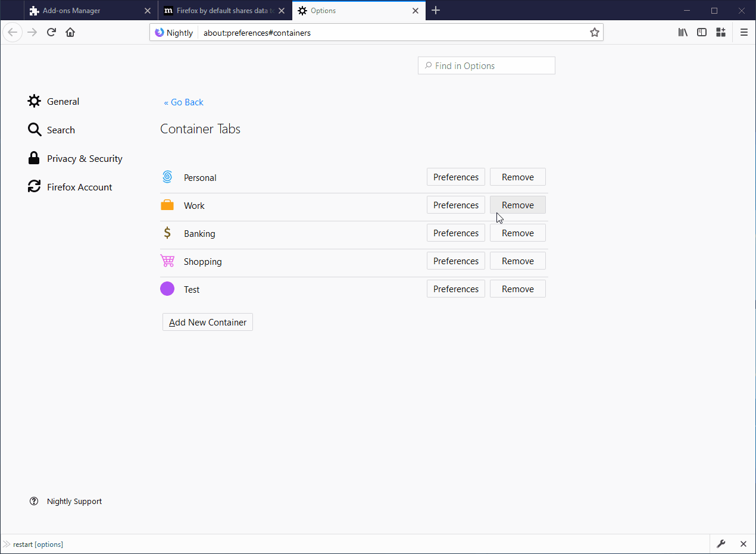The image size is (756, 554).
Task: Open Preferences for Test container
Action: tap(456, 289)
